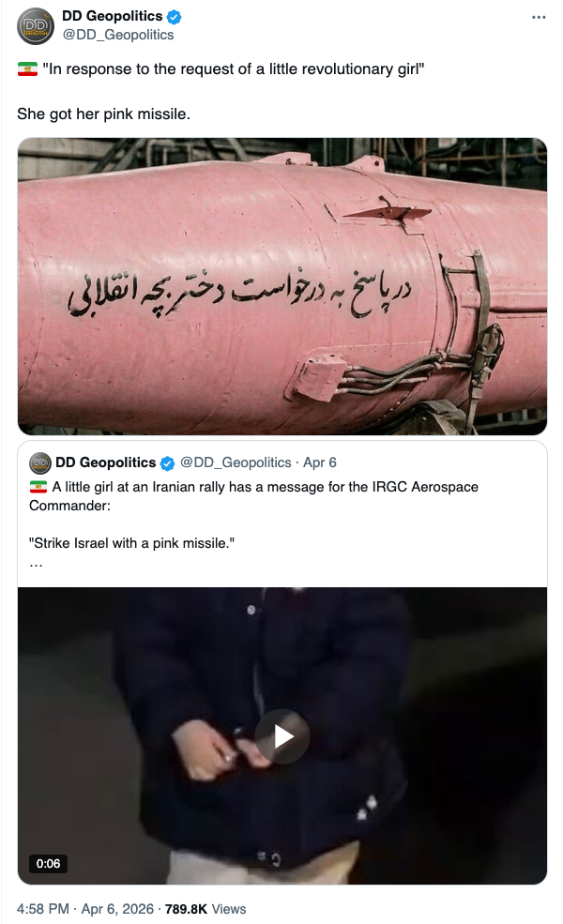The height and width of the screenshot is (924, 563).
Task: Click the Iran flag emoji in tweet text
Action: click(27, 69)
